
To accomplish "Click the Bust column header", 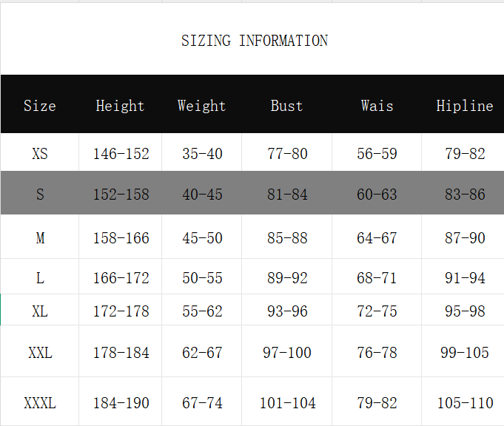I will tap(286, 106).
